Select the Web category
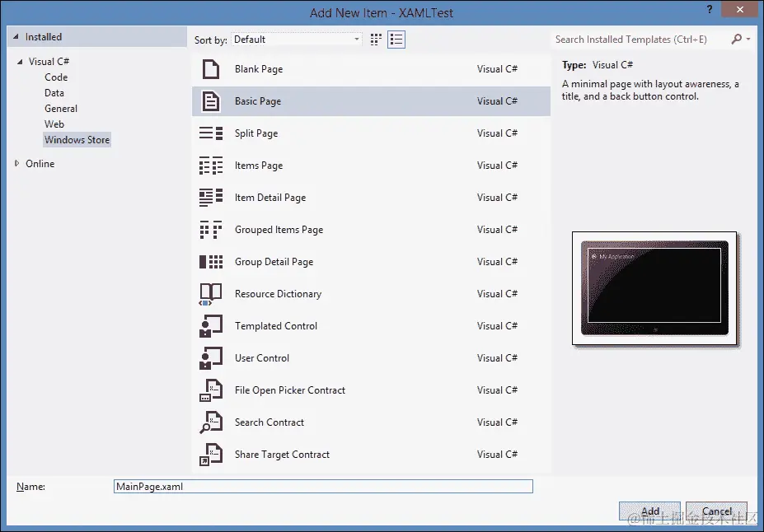This screenshot has width=764, height=532. coord(54,124)
